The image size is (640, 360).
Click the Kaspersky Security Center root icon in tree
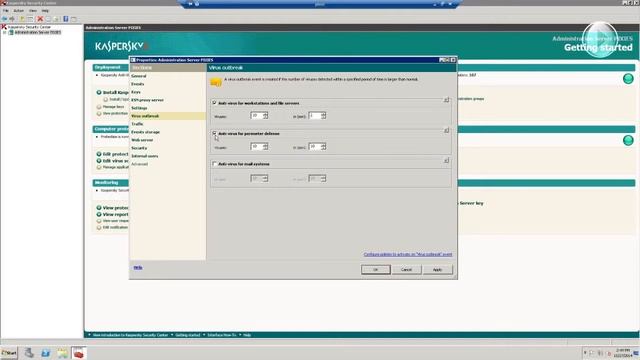click(4, 27)
